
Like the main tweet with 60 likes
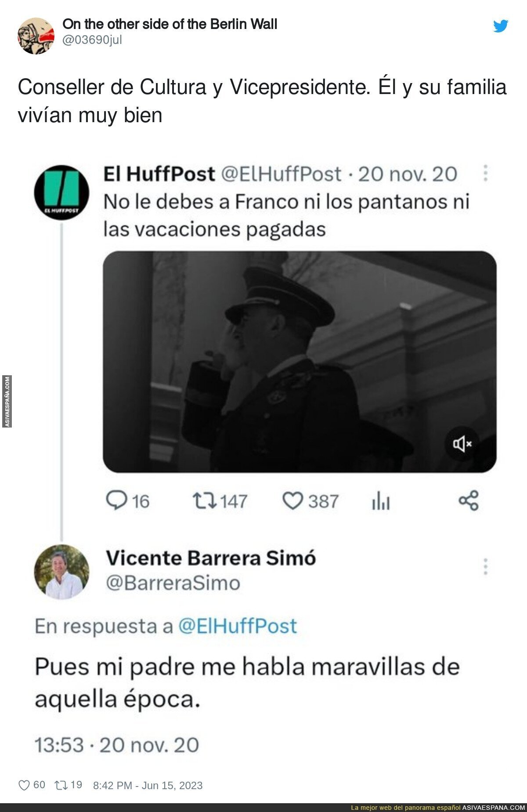click(24, 785)
